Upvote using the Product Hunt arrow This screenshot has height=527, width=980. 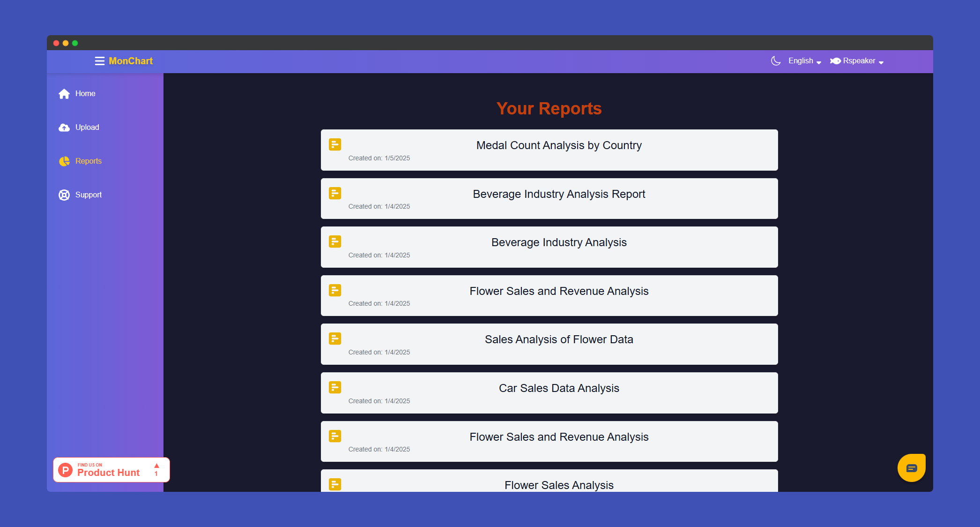(156, 467)
